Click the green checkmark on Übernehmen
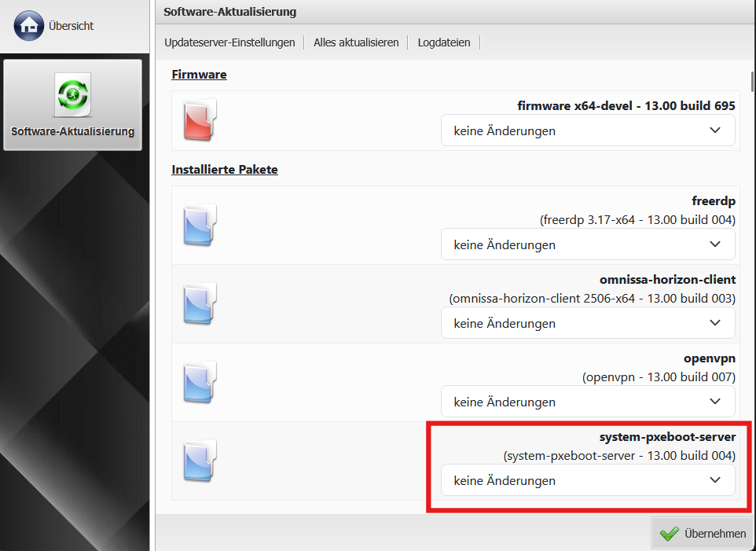756x551 pixels. pos(669,534)
